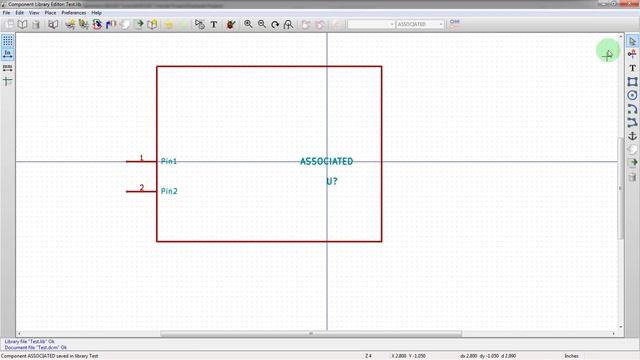Image resolution: width=640 pixels, height=360 pixels.
Task: Select the polyline drawing tool
Action: [x=632, y=122]
